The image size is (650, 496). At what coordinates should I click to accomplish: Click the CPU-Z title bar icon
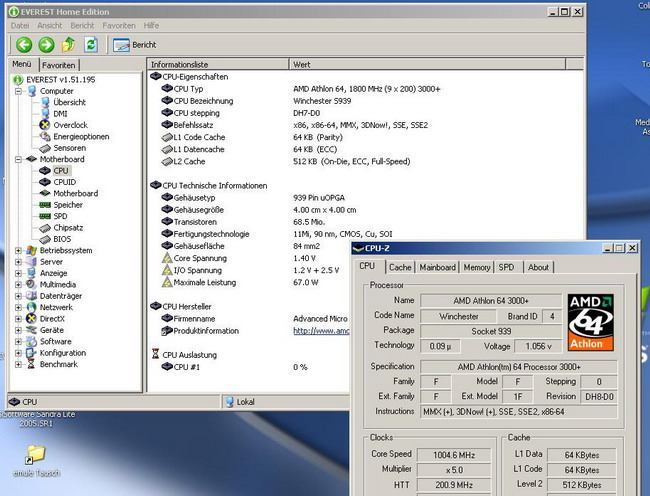pos(357,248)
